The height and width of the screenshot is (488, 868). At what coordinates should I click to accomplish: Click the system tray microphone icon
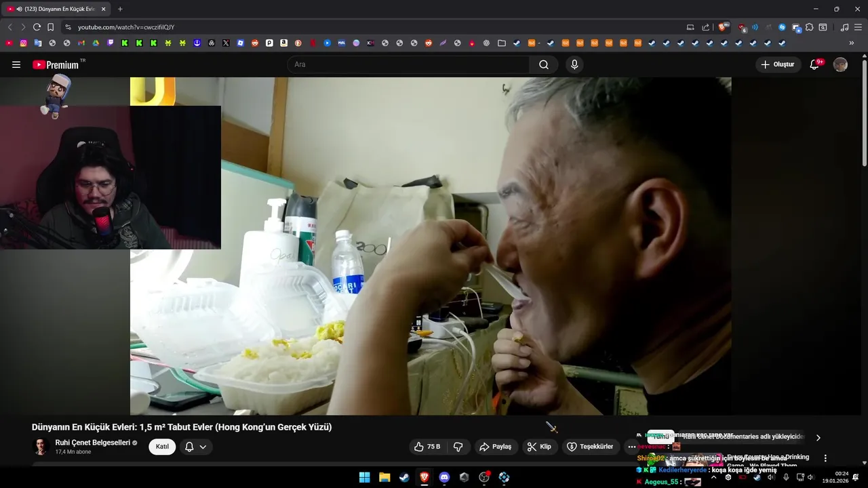pos(786,477)
